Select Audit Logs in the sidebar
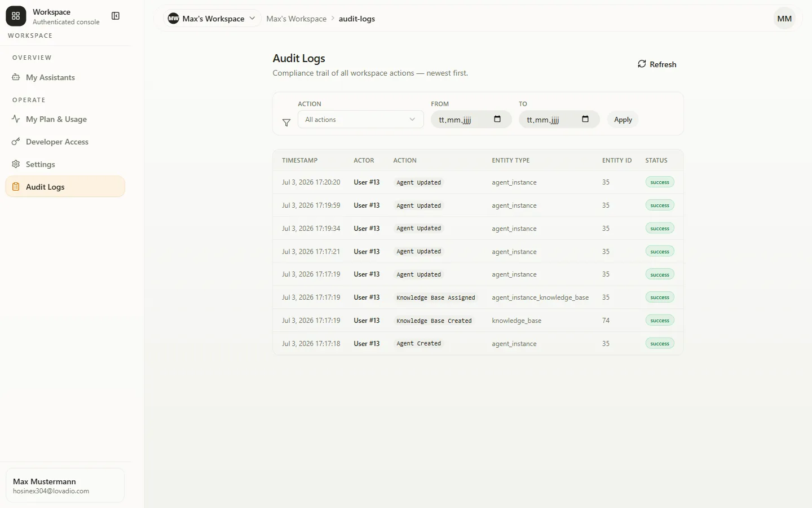The height and width of the screenshot is (508, 812). [65, 187]
